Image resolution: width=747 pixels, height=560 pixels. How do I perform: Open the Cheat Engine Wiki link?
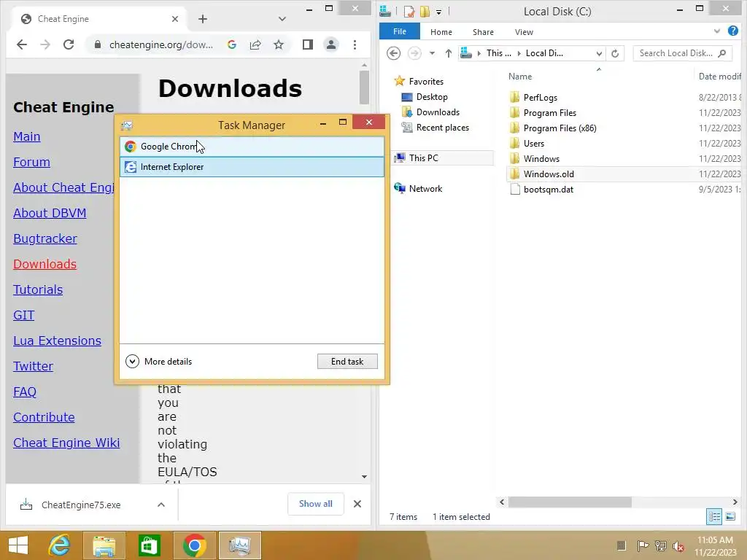pyautogui.click(x=66, y=443)
